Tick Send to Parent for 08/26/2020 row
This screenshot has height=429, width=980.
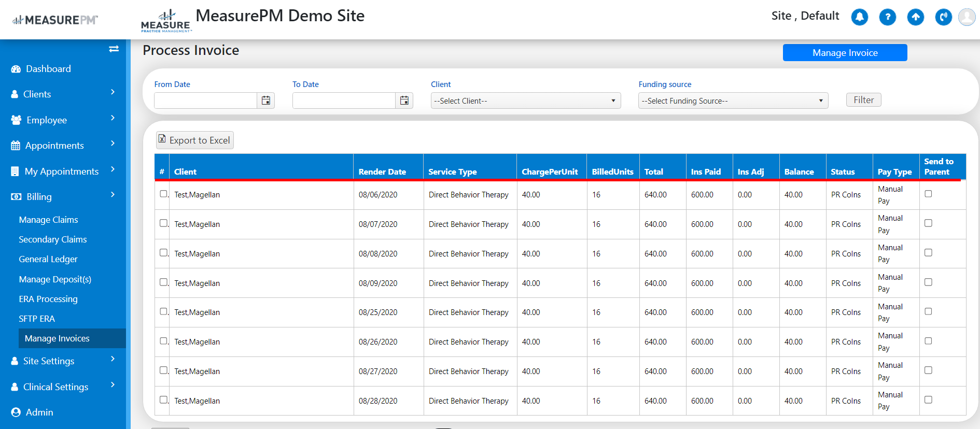(928, 341)
